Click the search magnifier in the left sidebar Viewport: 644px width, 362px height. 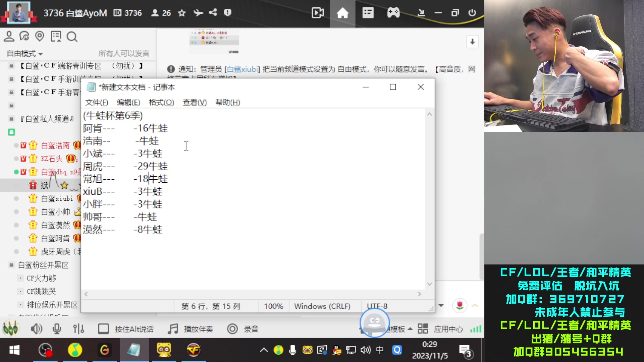(x=72, y=37)
